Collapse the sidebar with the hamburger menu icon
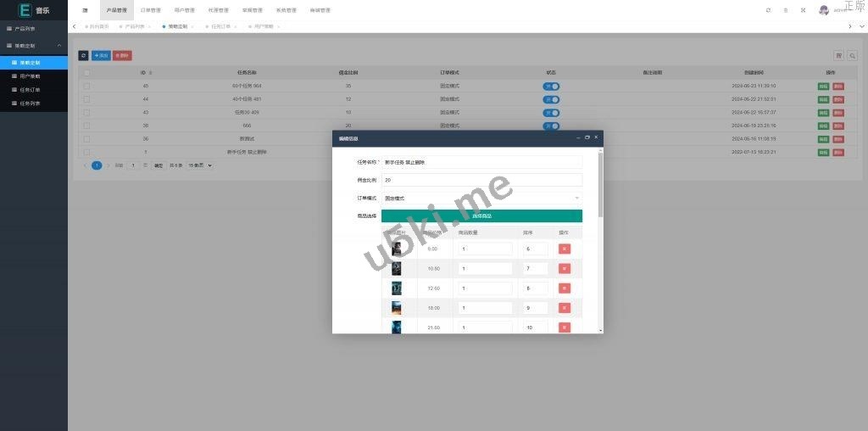 (85, 10)
